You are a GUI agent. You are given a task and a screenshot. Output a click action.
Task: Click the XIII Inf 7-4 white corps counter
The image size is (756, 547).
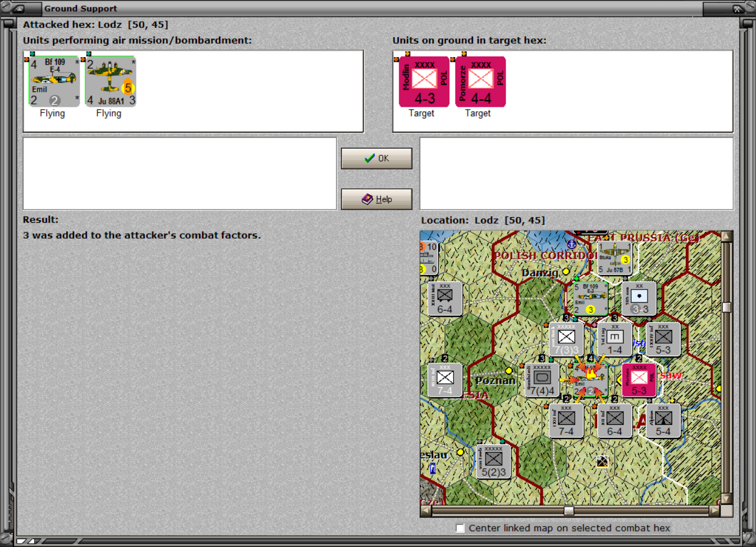pos(444,380)
